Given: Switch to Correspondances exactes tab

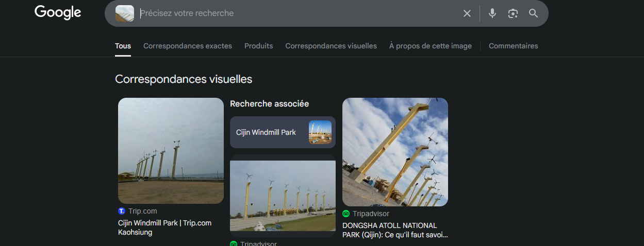Looking at the screenshot, I should click(188, 46).
